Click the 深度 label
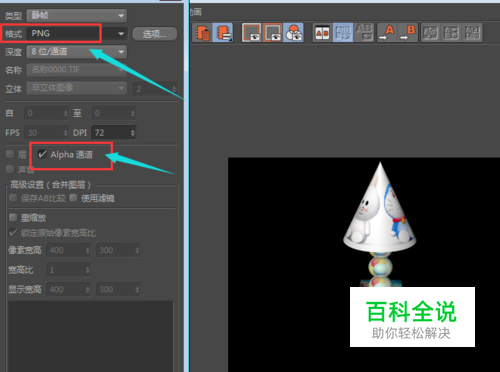The height and width of the screenshot is (372, 500). 13,52
